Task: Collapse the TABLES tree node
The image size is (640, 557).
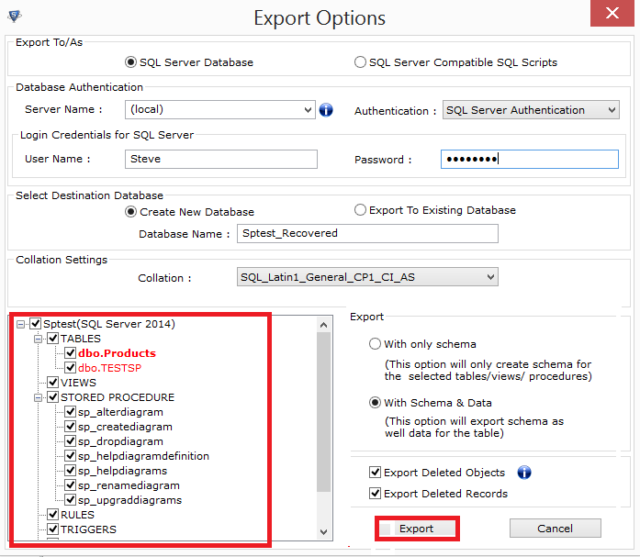Action: coord(38,339)
